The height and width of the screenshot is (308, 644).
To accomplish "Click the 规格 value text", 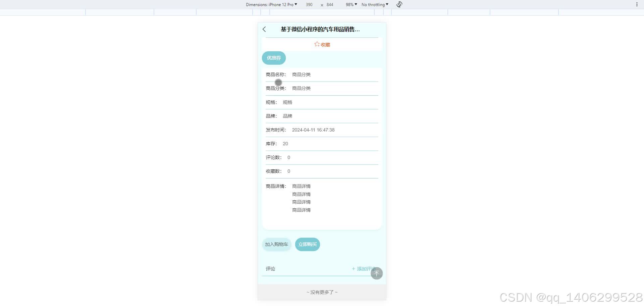I will pyautogui.click(x=287, y=102).
